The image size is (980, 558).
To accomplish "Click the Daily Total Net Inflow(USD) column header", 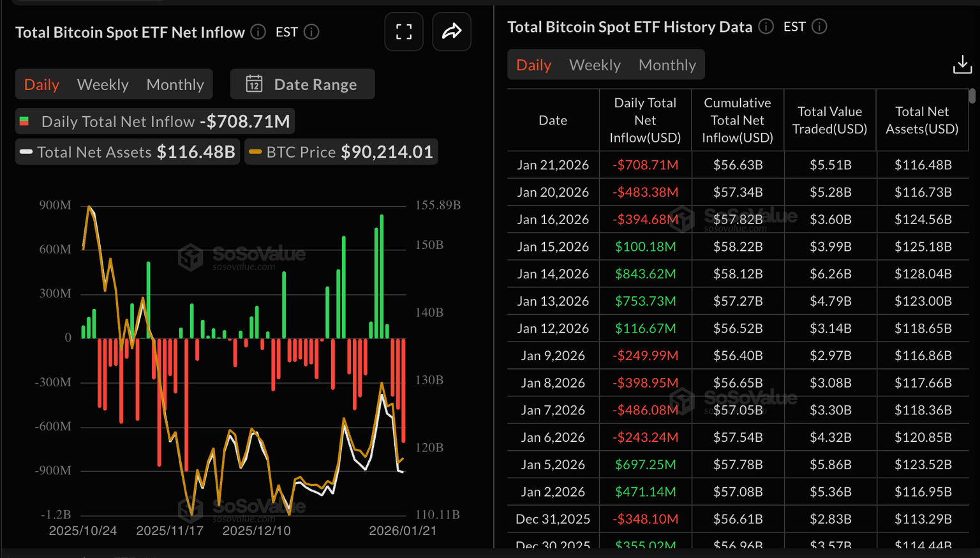I will (x=645, y=120).
